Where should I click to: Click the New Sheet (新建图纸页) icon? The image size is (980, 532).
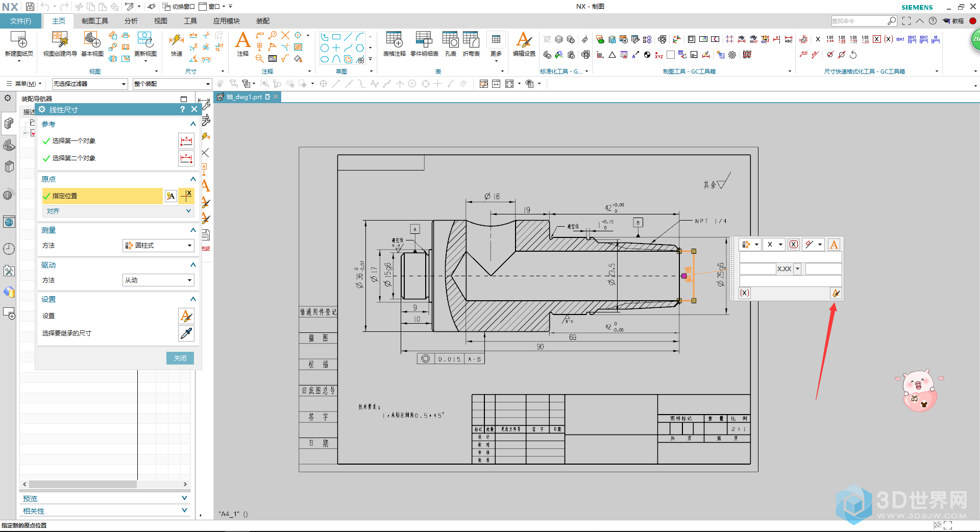[19, 40]
